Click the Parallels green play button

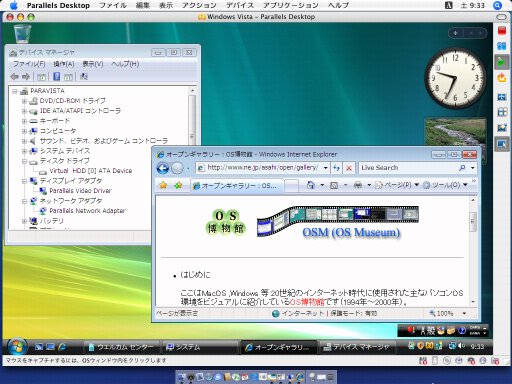501,62
